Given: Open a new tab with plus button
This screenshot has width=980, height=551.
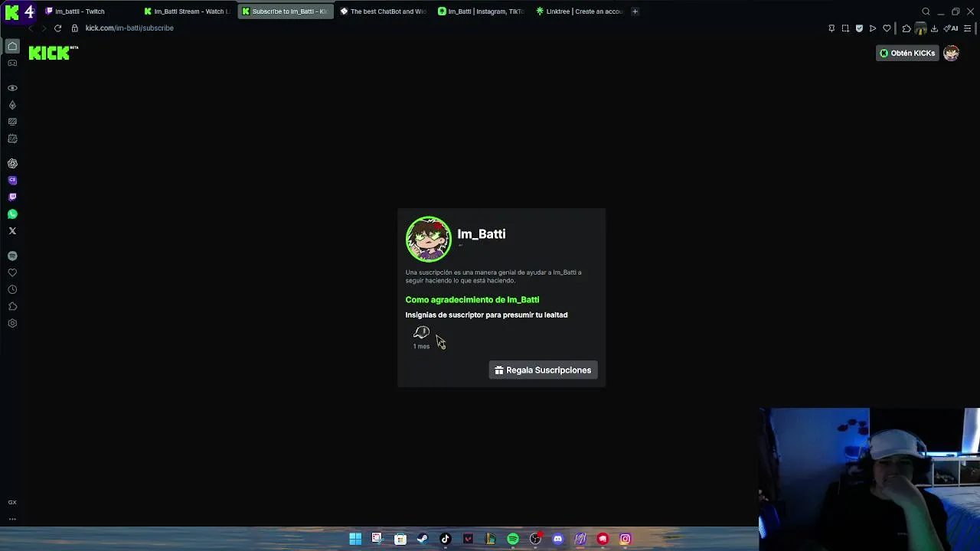Looking at the screenshot, I should 635,11.
